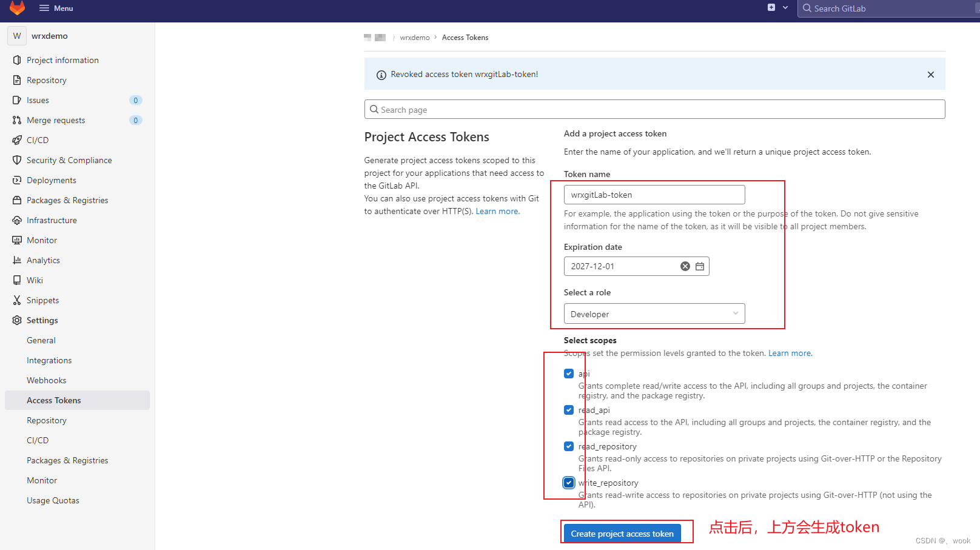Click Learn more about HTTP(S) authentication

pos(498,211)
